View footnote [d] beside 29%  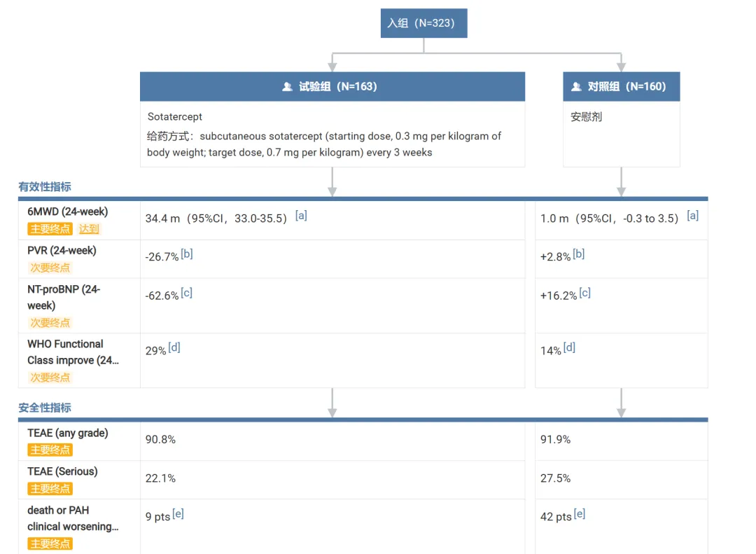pos(174,347)
